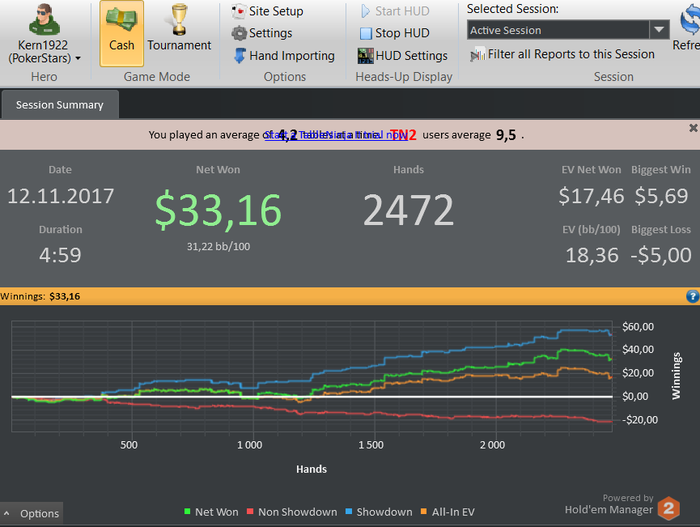This screenshot has width=700, height=527.
Task: Click the 1 500 hands axis tick label
Action: tap(371, 445)
